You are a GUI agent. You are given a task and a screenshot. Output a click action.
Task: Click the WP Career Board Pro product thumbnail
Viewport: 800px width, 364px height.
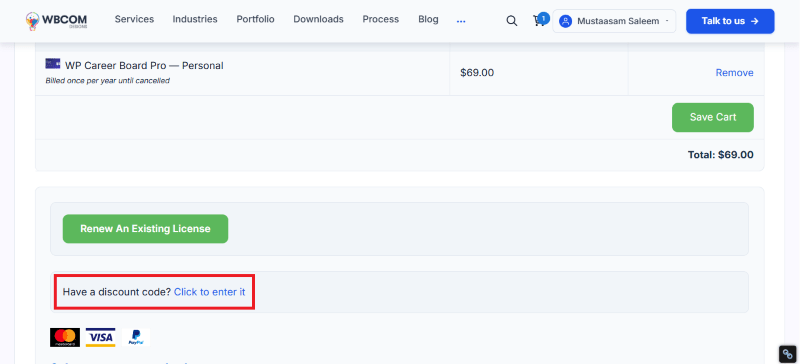tap(53, 63)
